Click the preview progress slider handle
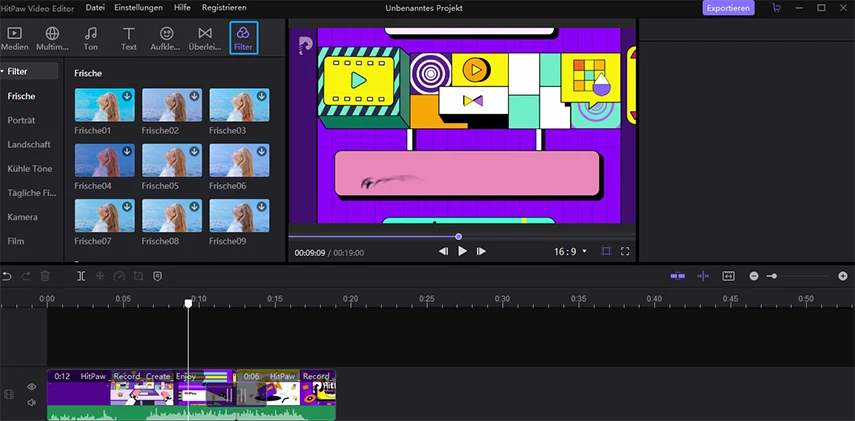The height and width of the screenshot is (421, 855). [x=459, y=237]
